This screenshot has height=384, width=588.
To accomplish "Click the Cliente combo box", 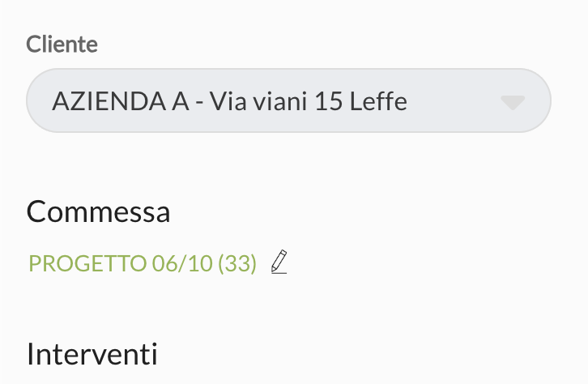I will pos(288,101).
